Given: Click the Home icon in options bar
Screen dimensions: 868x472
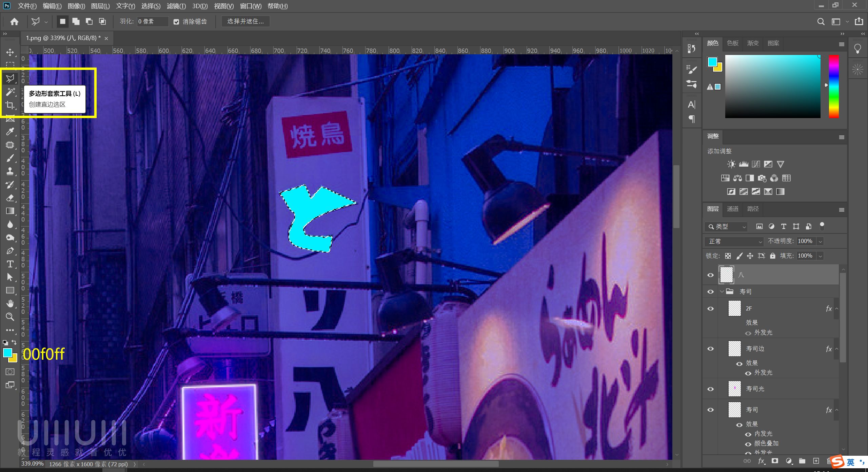Looking at the screenshot, I should pos(14,22).
